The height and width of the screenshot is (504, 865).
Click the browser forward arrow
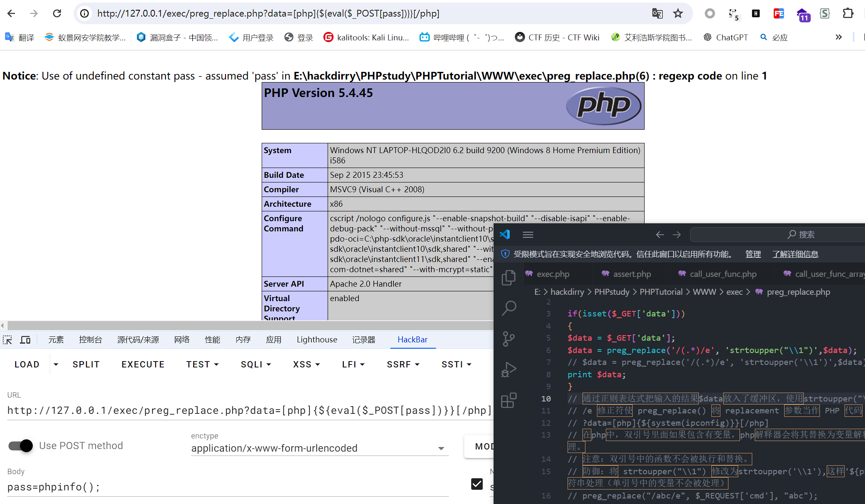pyautogui.click(x=34, y=14)
